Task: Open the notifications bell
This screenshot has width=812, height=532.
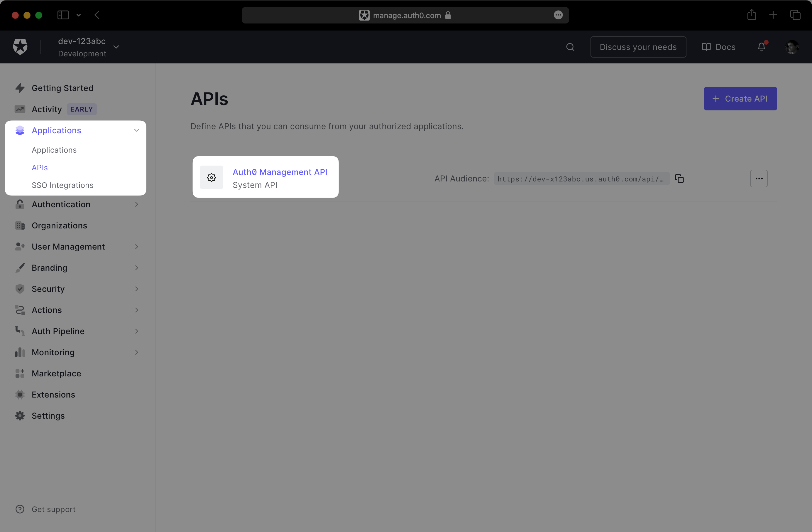Action: pyautogui.click(x=761, y=47)
